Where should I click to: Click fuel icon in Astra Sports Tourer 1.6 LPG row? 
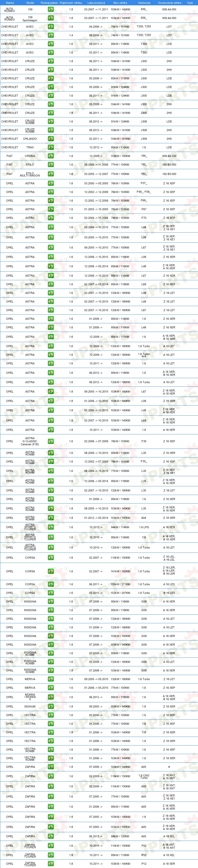pos(50,527)
